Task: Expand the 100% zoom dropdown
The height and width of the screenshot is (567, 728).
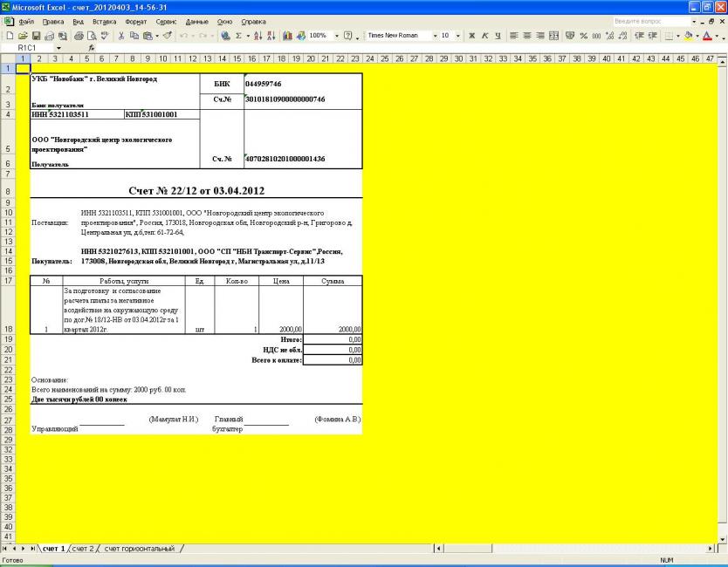Action: tap(337, 35)
